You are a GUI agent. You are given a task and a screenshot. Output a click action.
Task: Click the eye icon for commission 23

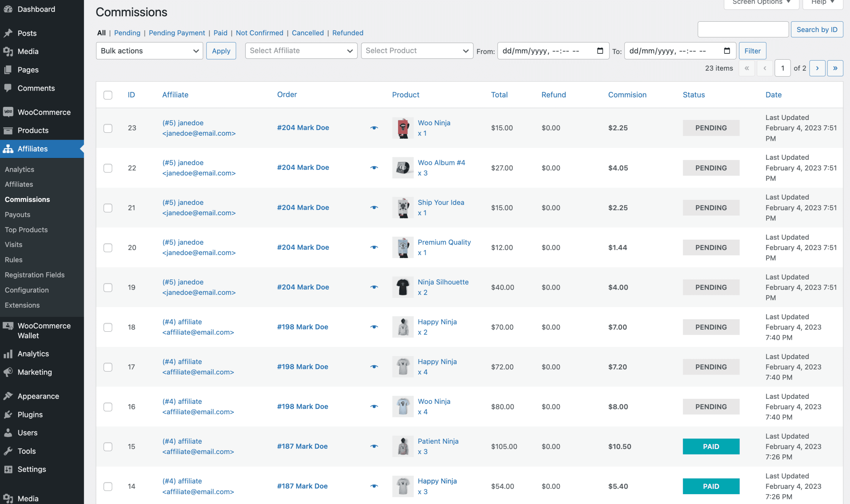[374, 128]
